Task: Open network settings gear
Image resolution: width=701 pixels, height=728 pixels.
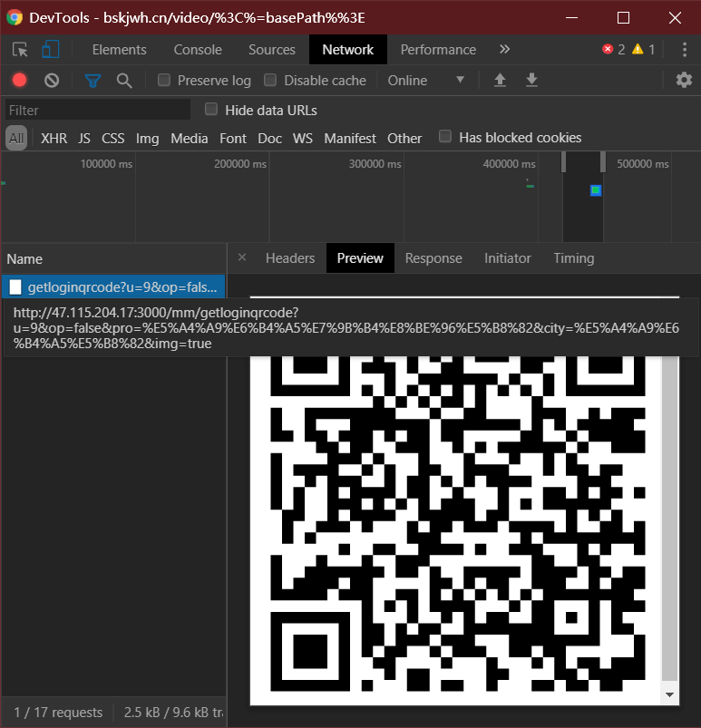Action: (684, 81)
